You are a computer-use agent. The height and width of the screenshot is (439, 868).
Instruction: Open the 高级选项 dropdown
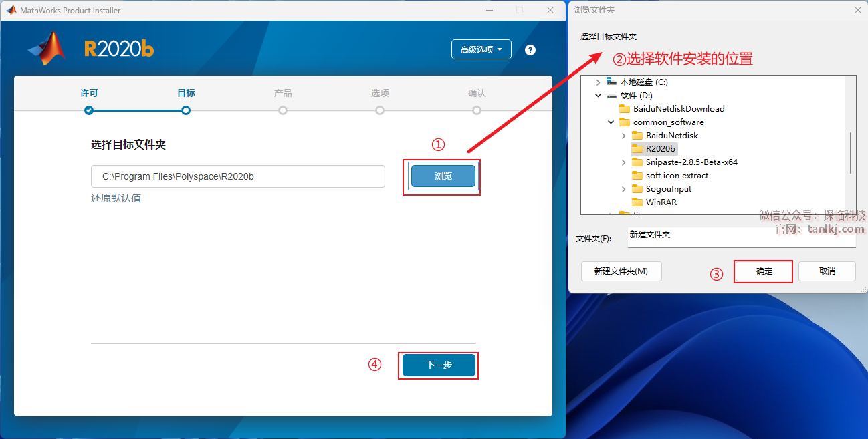tap(481, 49)
